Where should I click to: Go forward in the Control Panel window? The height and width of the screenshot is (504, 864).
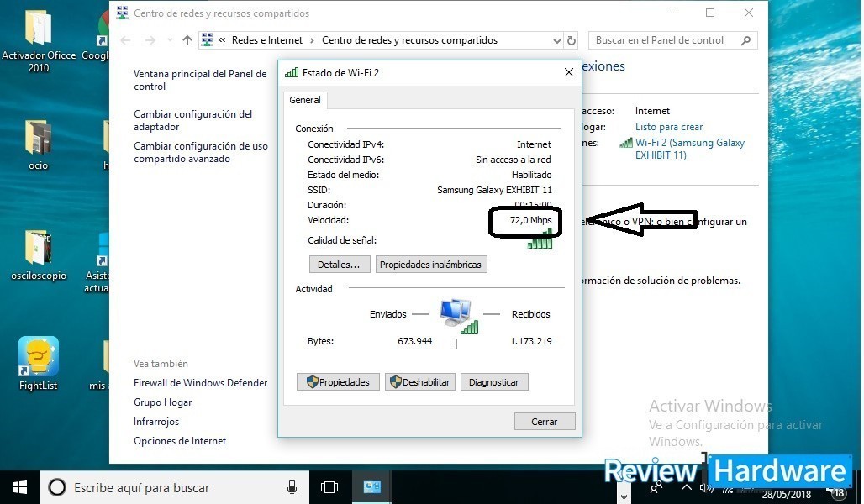pos(150,40)
